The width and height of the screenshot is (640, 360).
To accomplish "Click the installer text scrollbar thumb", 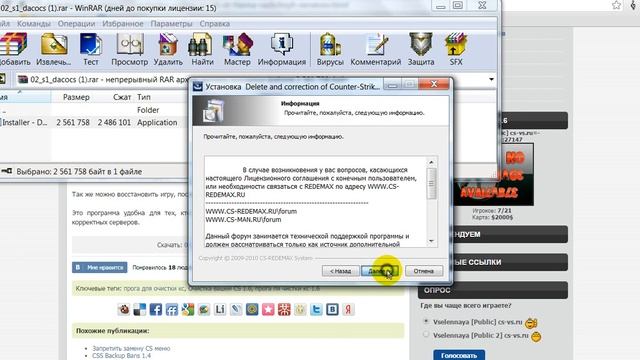I will (x=431, y=184).
